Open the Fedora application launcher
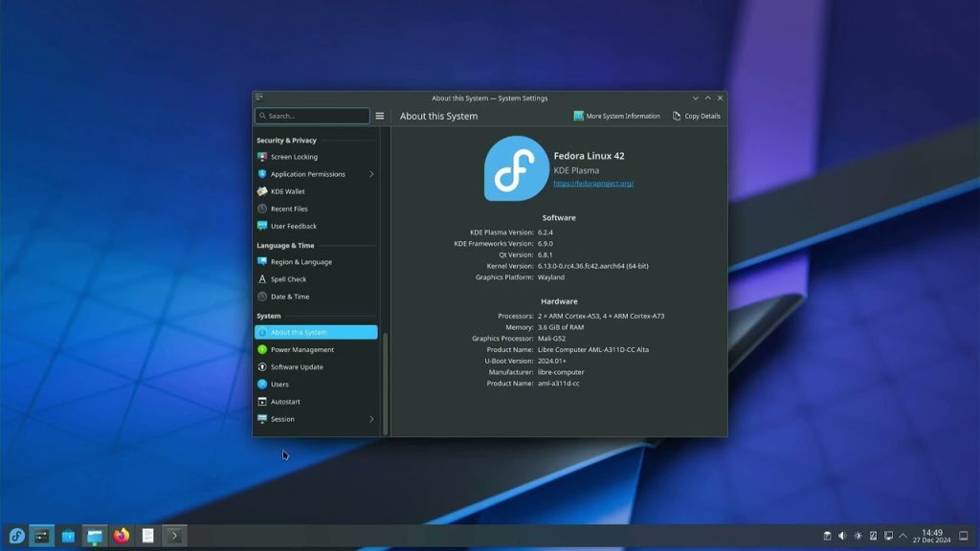The height and width of the screenshot is (551, 980). point(16,536)
